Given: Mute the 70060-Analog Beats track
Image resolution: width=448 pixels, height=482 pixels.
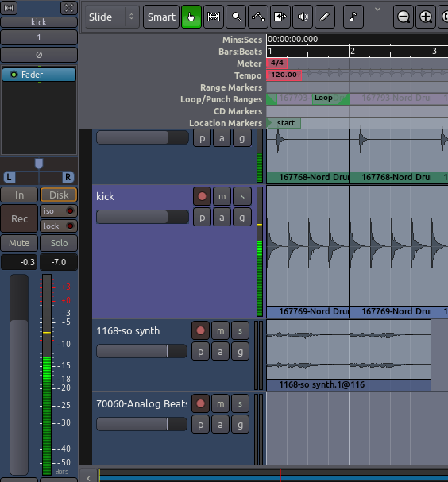Looking at the screenshot, I should (221, 403).
